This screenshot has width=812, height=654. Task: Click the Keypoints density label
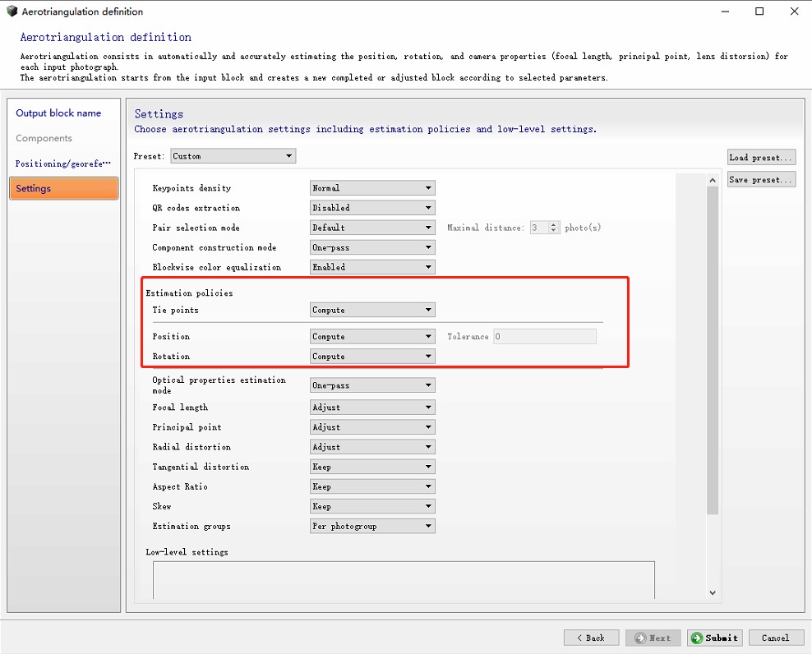tap(191, 188)
